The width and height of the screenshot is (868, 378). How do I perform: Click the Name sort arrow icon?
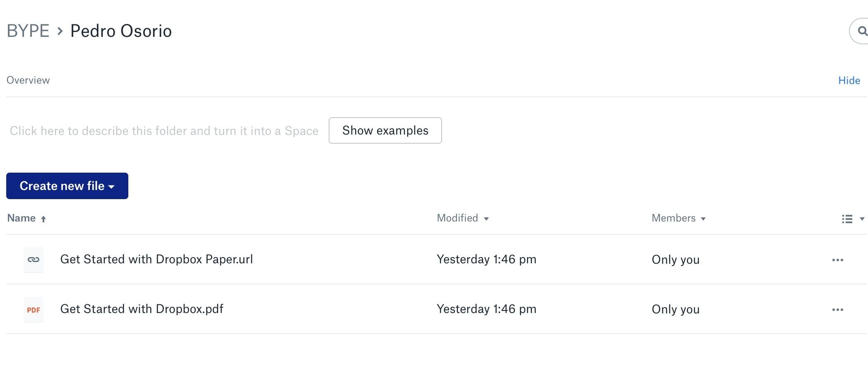pos(43,219)
